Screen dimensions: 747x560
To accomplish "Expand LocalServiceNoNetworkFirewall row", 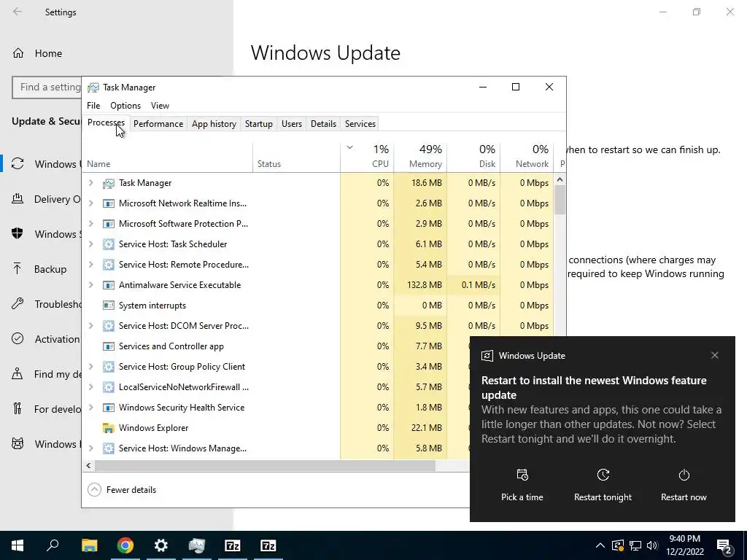I will [x=91, y=387].
